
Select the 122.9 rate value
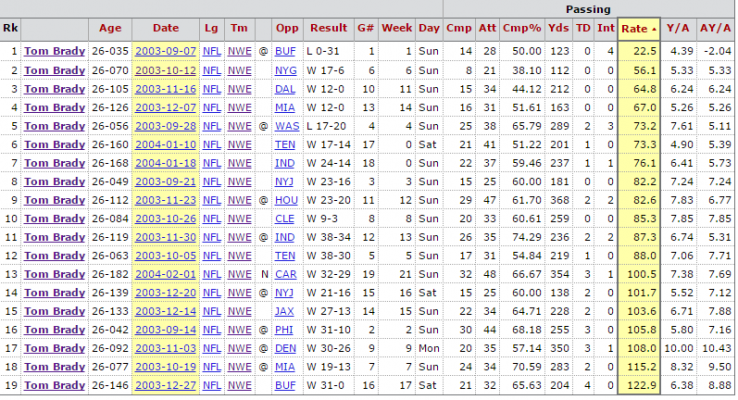[642, 385]
